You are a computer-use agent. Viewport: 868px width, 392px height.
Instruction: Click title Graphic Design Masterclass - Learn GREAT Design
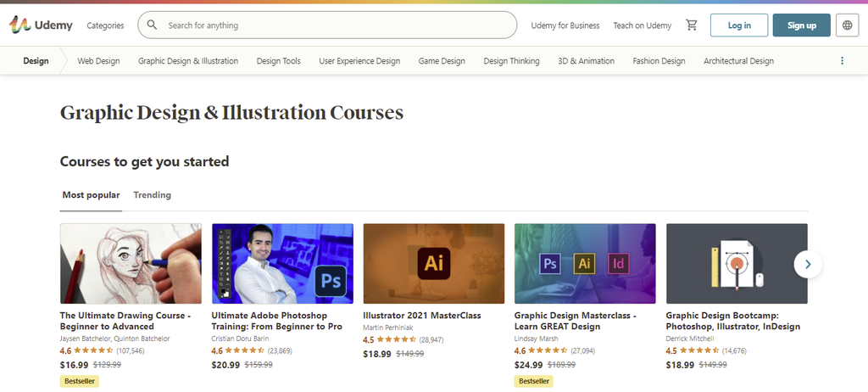tap(576, 321)
